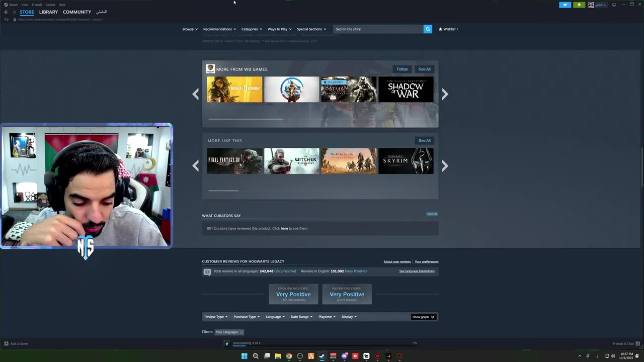The width and height of the screenshot is (644, 362).
Task: Open Skyrim game thumbnail
Action: (x=406, y=161)
